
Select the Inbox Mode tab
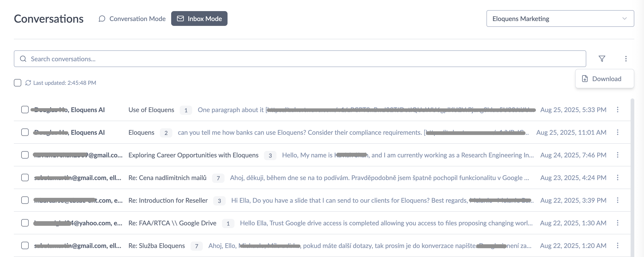point(199,19)
